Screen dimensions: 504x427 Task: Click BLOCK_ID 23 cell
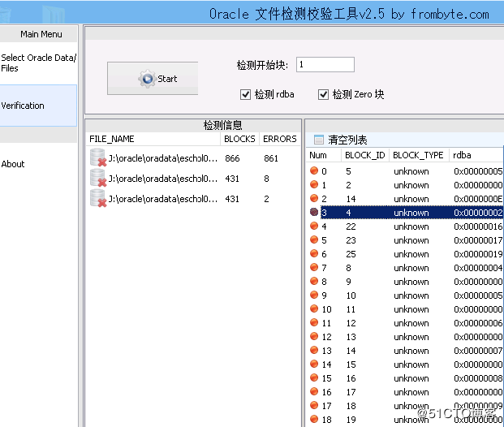[x=351, y=240]
